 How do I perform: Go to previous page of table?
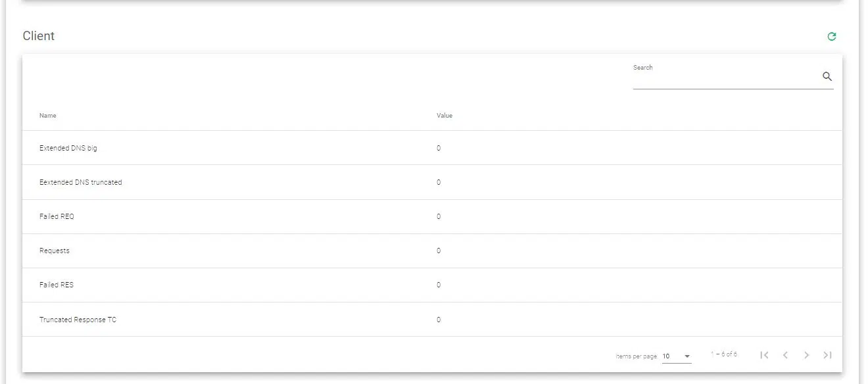tap(785, 355)
